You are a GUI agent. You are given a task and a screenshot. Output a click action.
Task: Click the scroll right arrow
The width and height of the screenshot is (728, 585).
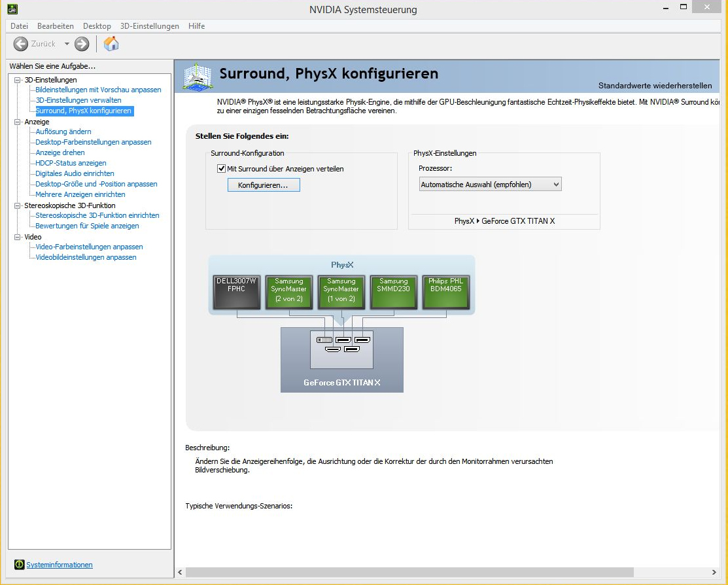tap(714, 572)
